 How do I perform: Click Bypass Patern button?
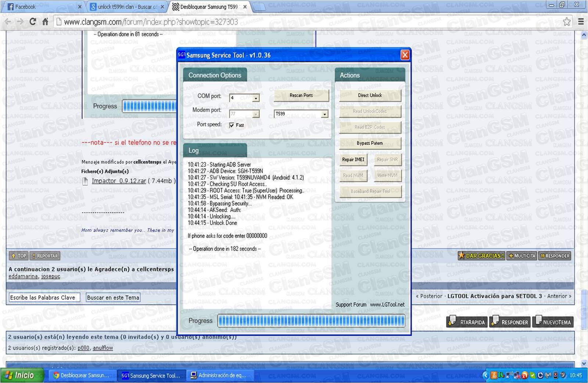coord(370,143)
